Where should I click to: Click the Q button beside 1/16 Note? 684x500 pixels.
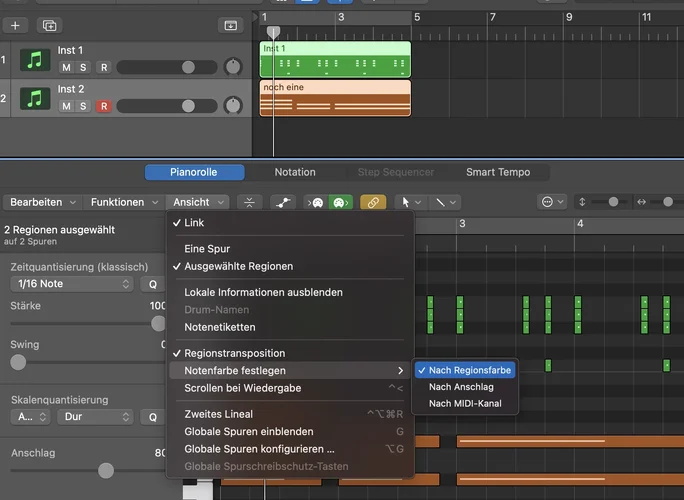tap(153, 284)
